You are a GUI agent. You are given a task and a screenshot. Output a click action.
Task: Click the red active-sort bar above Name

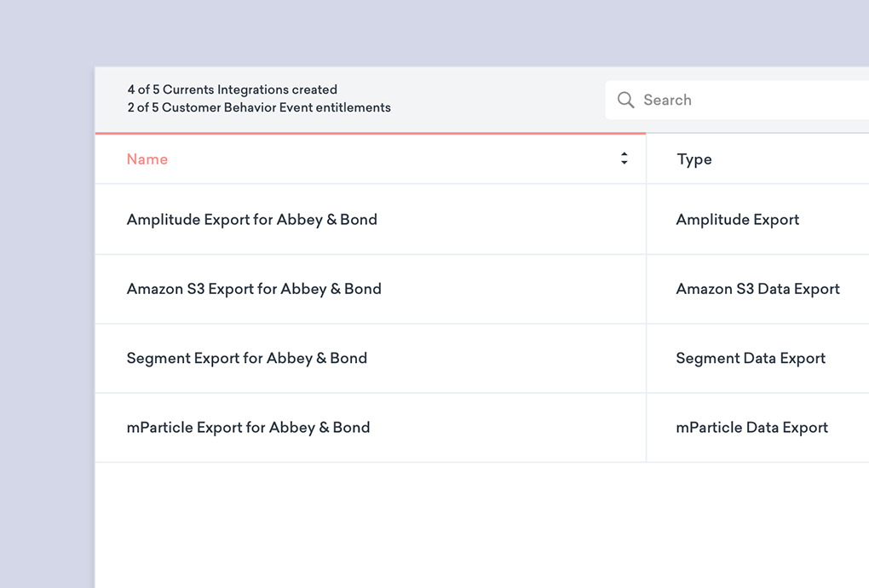tap(370, 134)
